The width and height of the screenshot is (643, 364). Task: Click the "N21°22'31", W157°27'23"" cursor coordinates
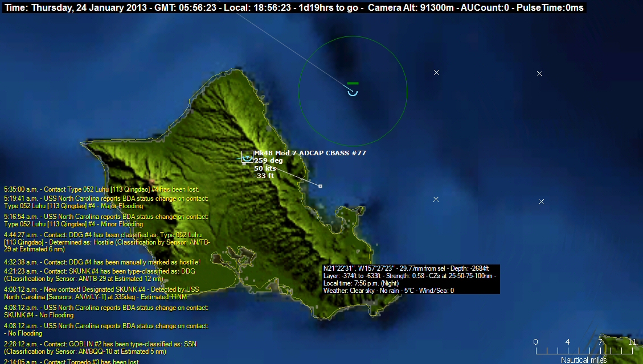coord(359,268)
